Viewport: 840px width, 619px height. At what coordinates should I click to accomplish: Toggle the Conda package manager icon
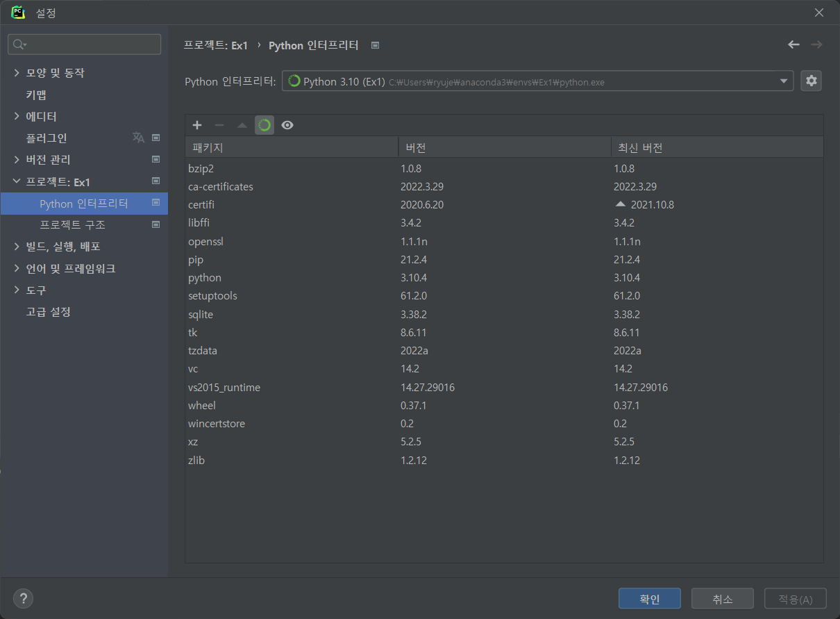pyautogui.click(x=264, y=125)
